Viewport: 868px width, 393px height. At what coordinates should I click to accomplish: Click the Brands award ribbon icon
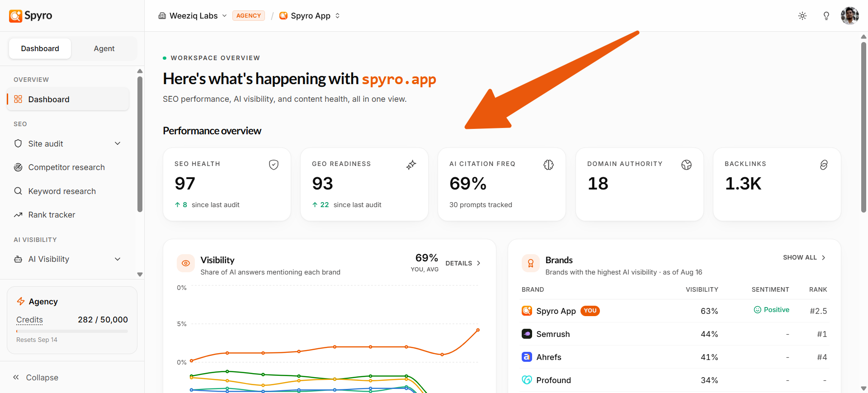coord(531,263)
